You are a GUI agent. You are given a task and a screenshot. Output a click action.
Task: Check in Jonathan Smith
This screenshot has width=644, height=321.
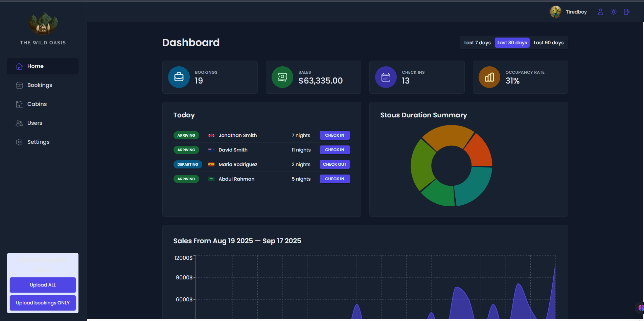335,135
